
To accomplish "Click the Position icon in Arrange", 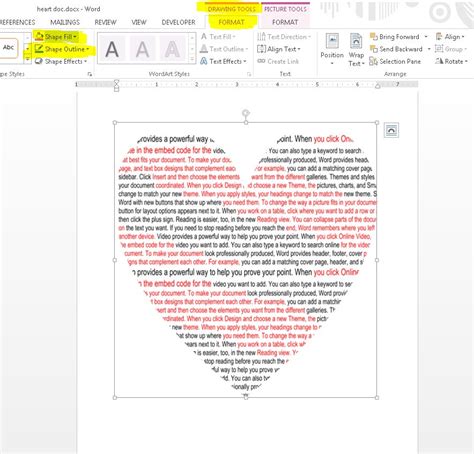I will pyautogui.click(x=332, y=42).
